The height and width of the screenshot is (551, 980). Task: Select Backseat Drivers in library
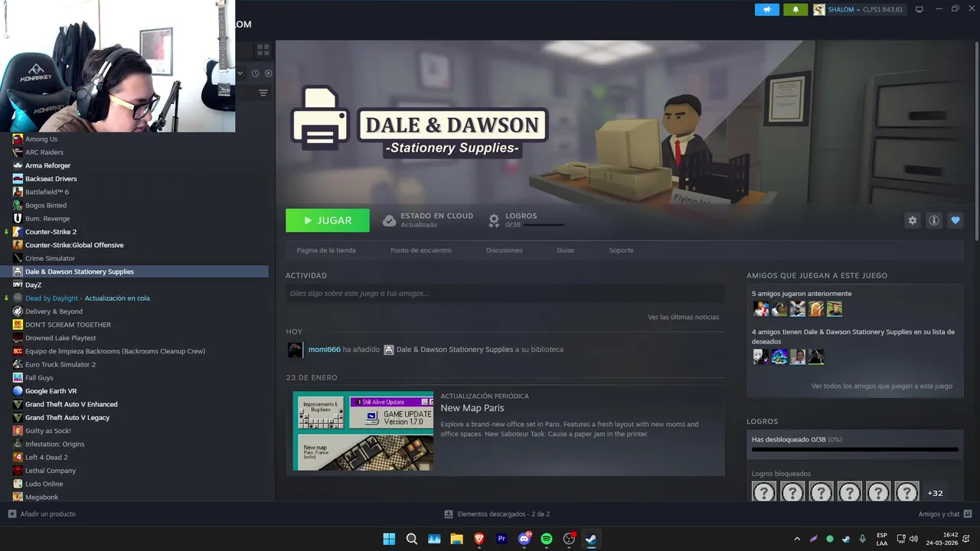point(51,179)
